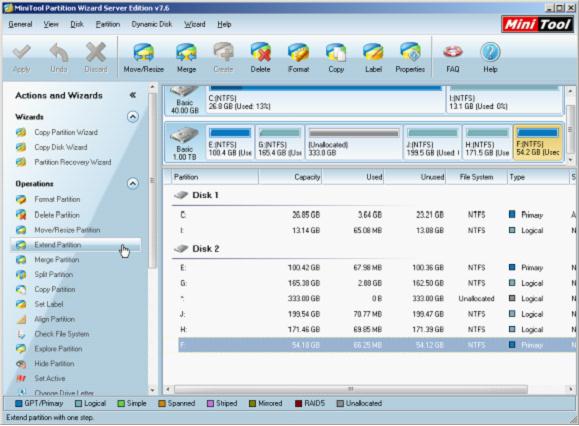Select the Unallocated 333.0 GB disk block

354,142
